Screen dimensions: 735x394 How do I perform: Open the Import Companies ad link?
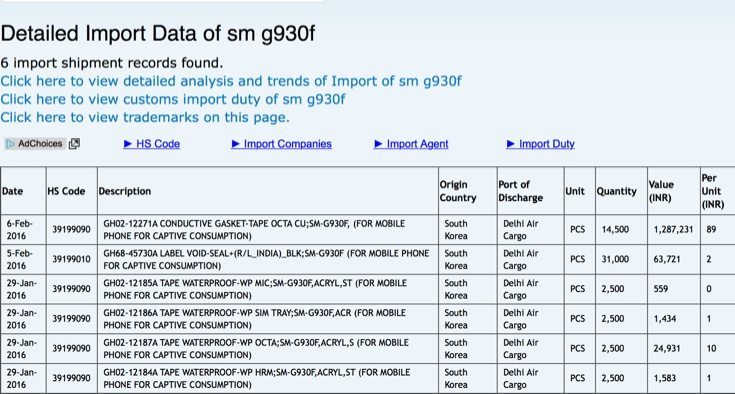pyautogui.click(x=287, y=144)
